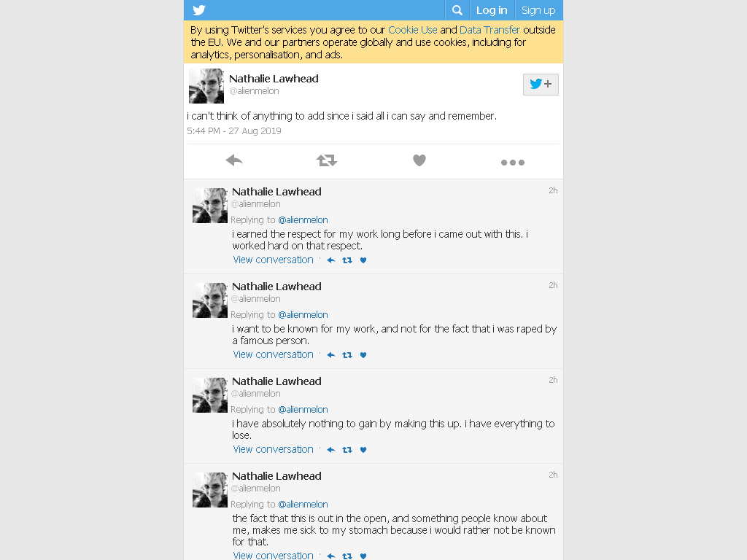The image size is (747, 560).
Task: Open search with the magnifier icon
Action: pos(457,10)
